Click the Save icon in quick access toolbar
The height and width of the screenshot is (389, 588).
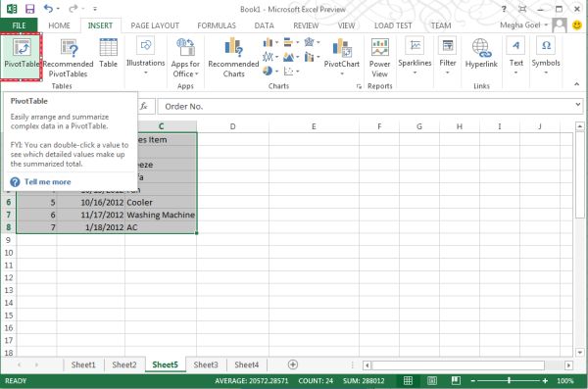[x=29, y=9]
